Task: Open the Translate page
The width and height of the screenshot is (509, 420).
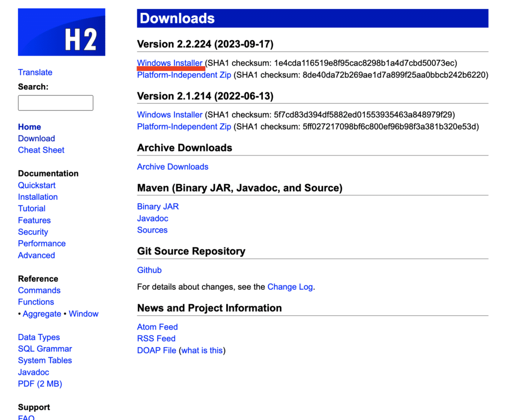Action: (35, 72)
